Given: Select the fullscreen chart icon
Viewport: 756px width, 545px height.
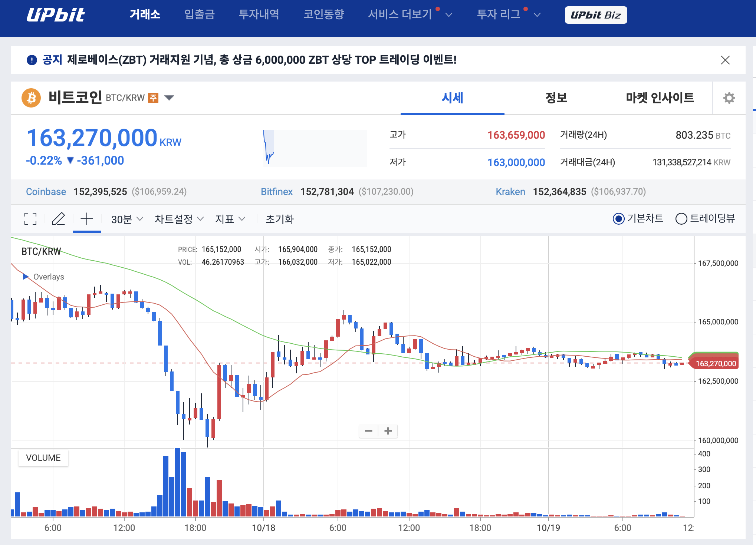Looking at the screenshot, I should click(x=30, y=219).
